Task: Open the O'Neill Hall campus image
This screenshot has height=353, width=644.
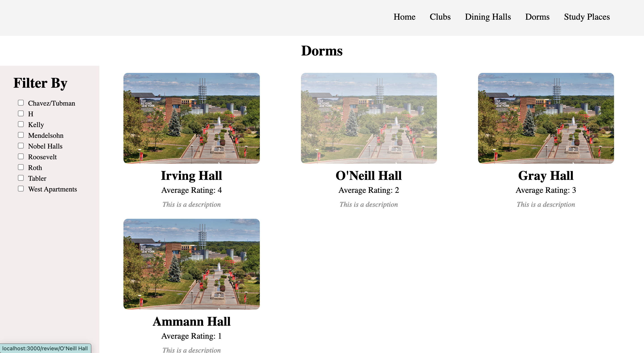Action: coord(369,118)
